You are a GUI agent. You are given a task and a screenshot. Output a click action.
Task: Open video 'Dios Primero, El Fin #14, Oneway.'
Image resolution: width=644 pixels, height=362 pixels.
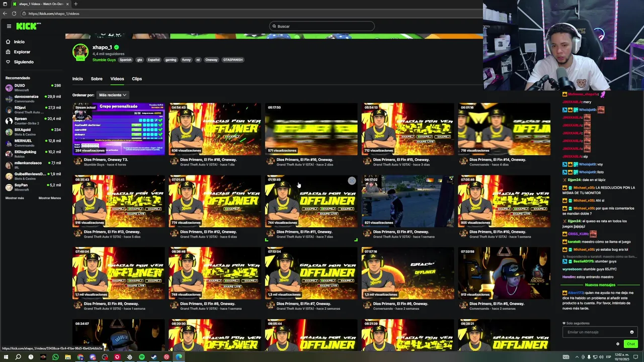[x=504, y=129]
